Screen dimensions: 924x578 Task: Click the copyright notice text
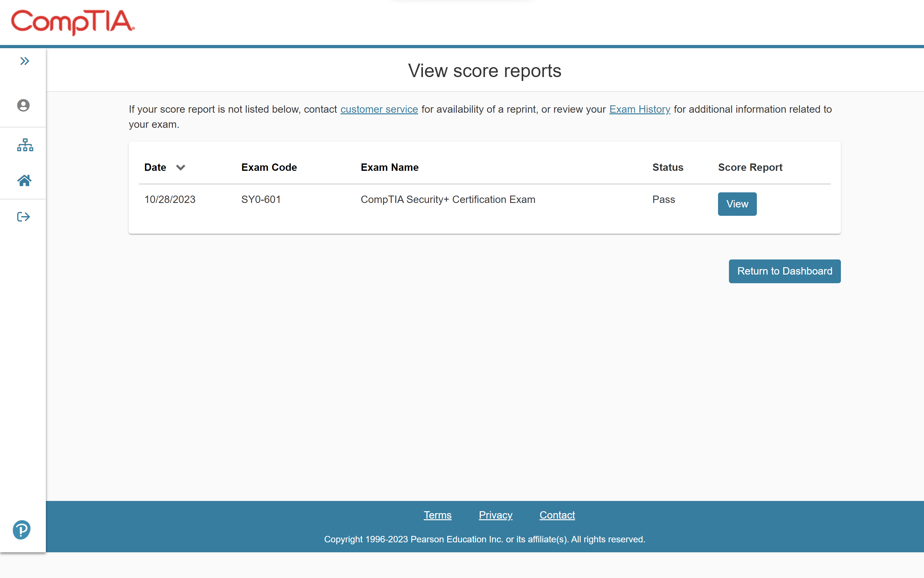click(484, 539)
